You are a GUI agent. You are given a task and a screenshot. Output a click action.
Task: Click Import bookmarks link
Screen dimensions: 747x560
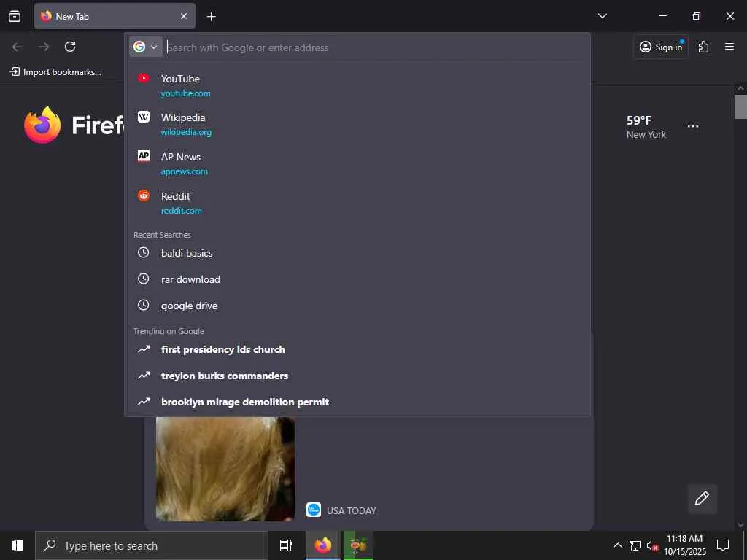(x=55, y=72)
